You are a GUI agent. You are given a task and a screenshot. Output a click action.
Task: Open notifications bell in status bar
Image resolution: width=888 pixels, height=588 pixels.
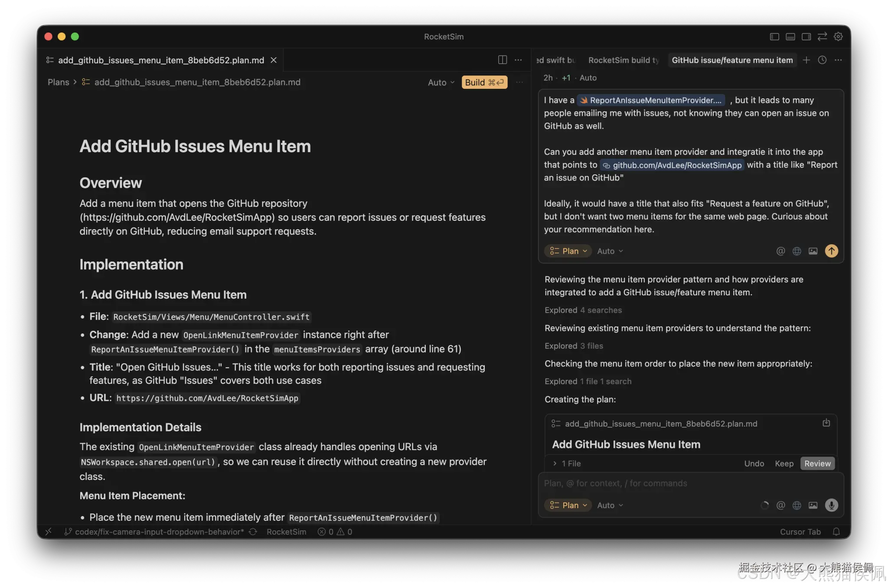click(x=836, y=532)
